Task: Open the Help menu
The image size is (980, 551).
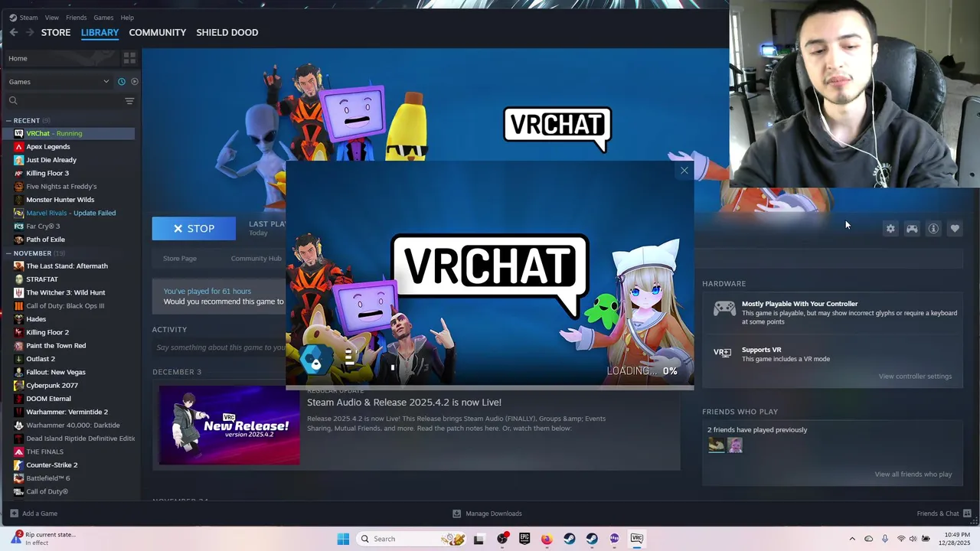Action: 127,18
